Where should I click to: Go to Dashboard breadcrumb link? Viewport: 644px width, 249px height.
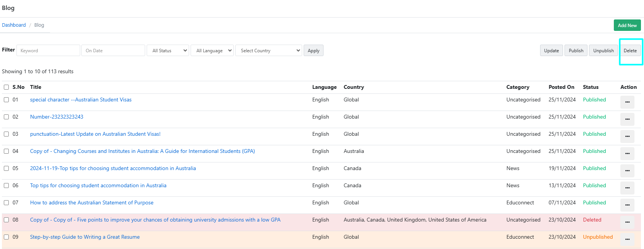pos(14,25)
